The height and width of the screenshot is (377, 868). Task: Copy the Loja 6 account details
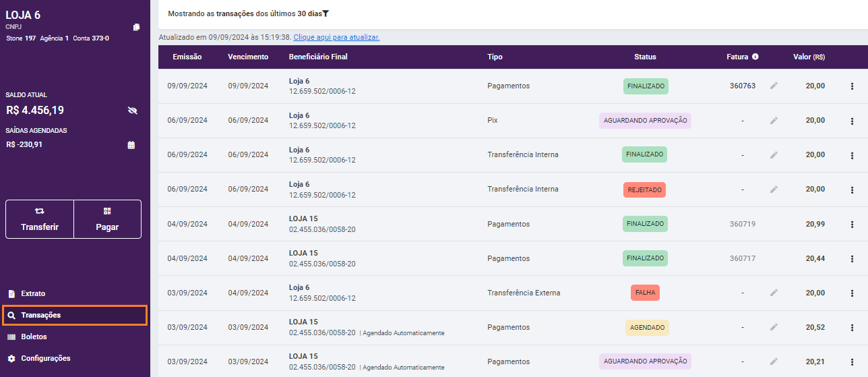(x=136, y=27)
